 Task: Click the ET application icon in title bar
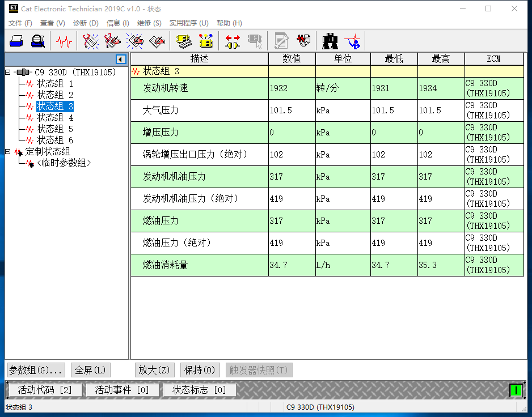pos(13,8)
